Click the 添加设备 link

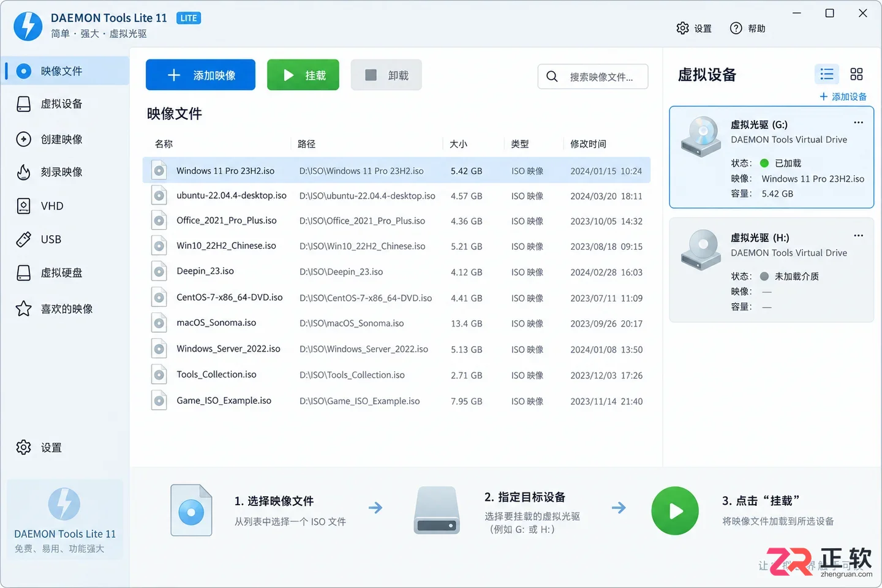843,97
